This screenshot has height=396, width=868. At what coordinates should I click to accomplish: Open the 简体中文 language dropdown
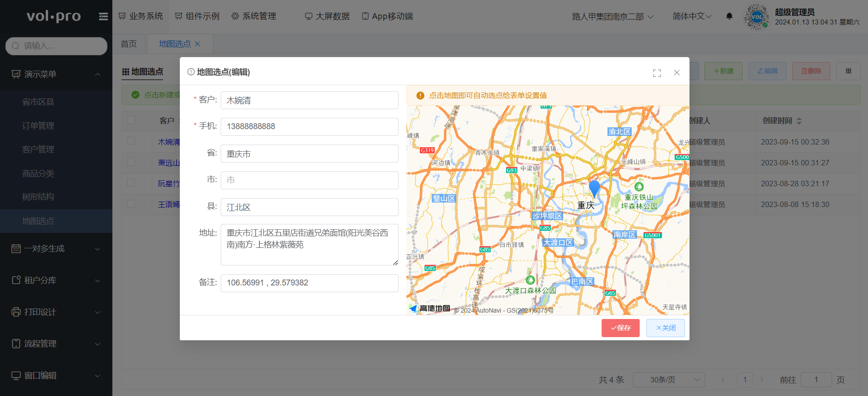point(692,16)
